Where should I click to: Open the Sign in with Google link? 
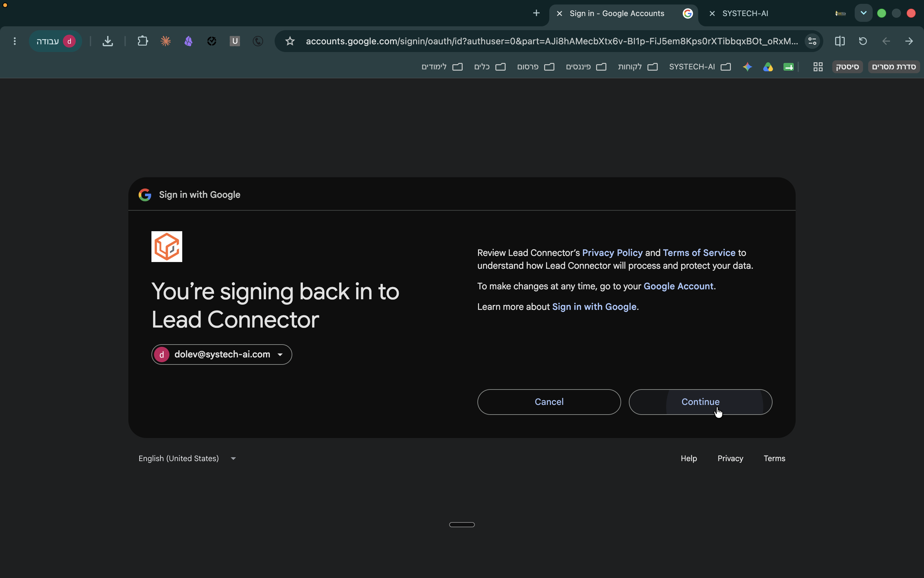pos(594,307)
